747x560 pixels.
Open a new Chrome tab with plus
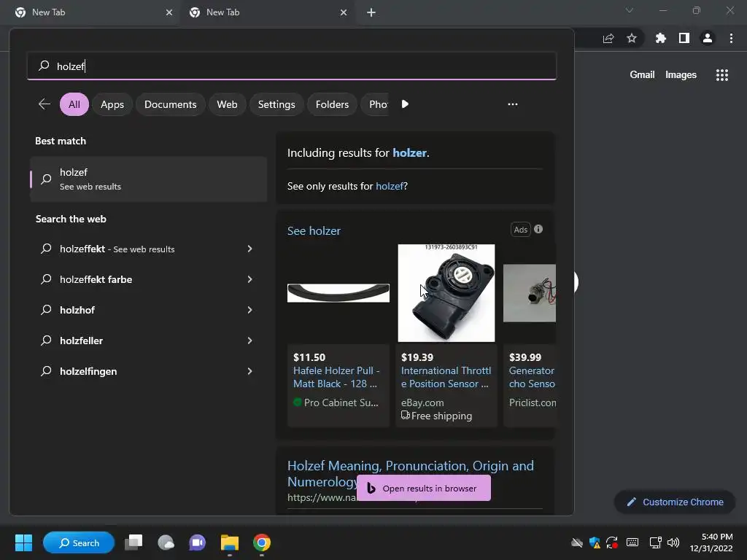(371, 12)
